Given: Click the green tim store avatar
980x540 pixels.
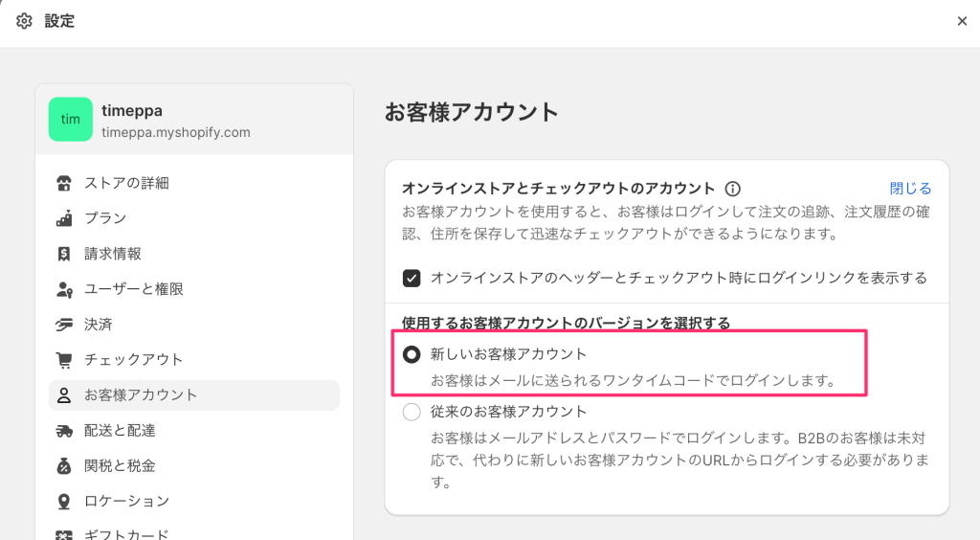Looking at the screenshot, I should coord(71,120).
